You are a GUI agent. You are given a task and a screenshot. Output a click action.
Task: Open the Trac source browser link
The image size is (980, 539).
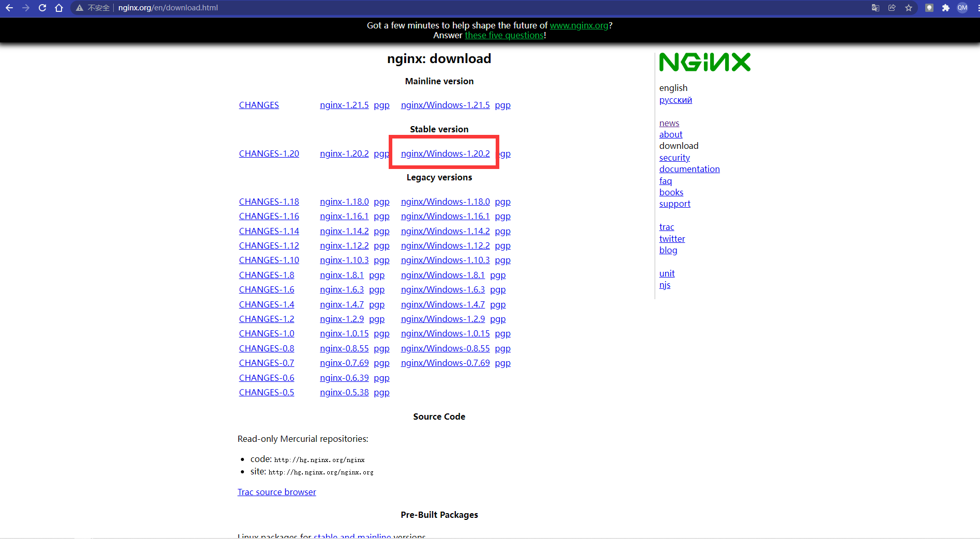(x=277, y=492)
